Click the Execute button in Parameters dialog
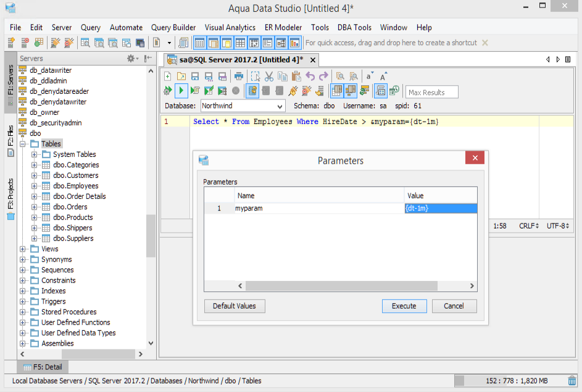The width and height of the screenshot is (582, 392). coord(404,306)
